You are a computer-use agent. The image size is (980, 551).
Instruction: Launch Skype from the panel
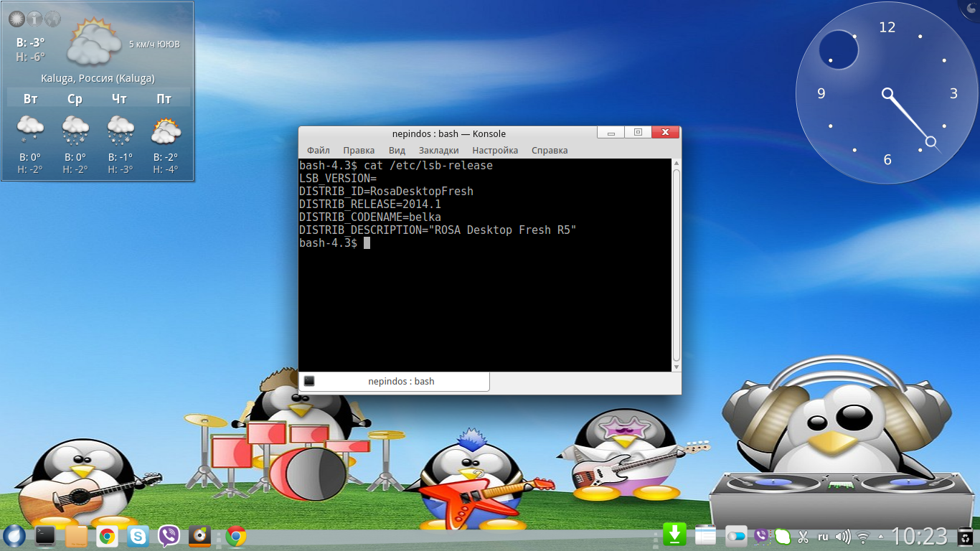click(x=138, y=536)
